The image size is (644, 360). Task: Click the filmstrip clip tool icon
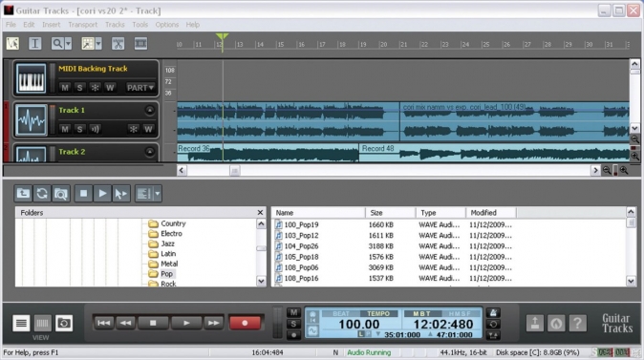click(140, 43)
